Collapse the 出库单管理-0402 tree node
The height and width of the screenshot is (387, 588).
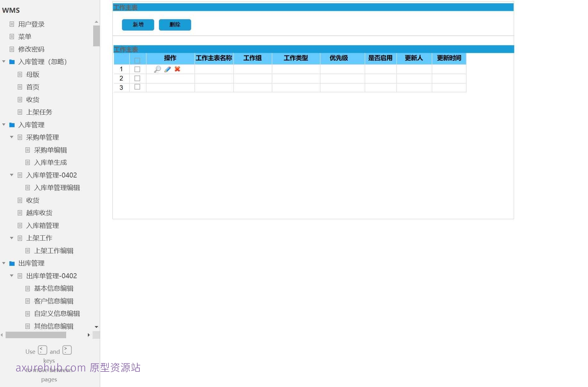click(11, 276)
